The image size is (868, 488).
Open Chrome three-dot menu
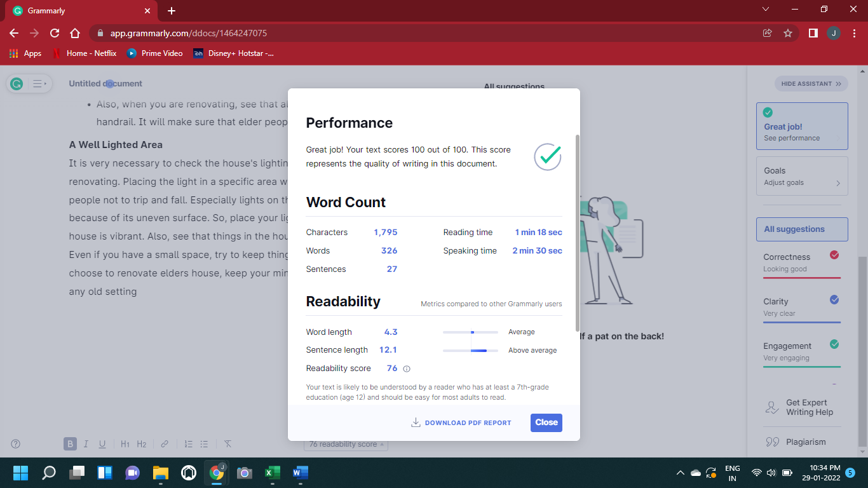[x=854, y=33]
